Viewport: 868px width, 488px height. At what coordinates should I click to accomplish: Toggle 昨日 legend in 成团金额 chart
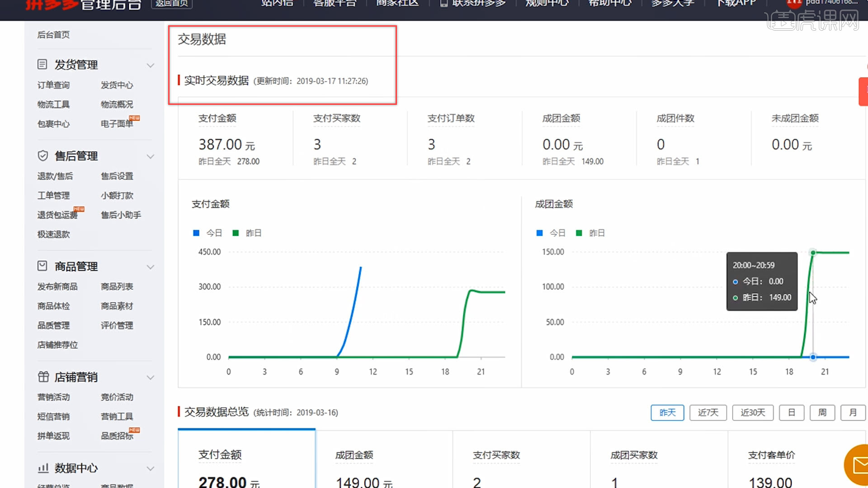(x=590, y=233)
